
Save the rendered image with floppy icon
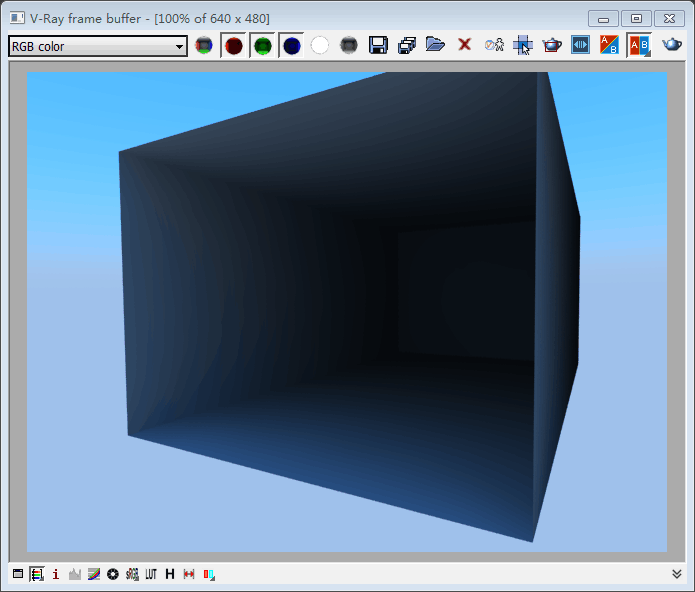[378, 45]
